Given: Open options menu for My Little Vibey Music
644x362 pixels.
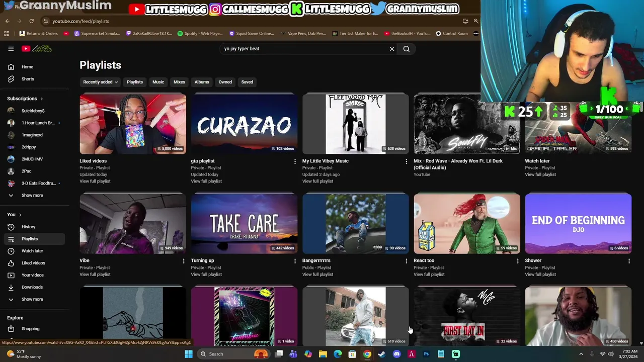Looking at the screenshot, I should [406, 161].
